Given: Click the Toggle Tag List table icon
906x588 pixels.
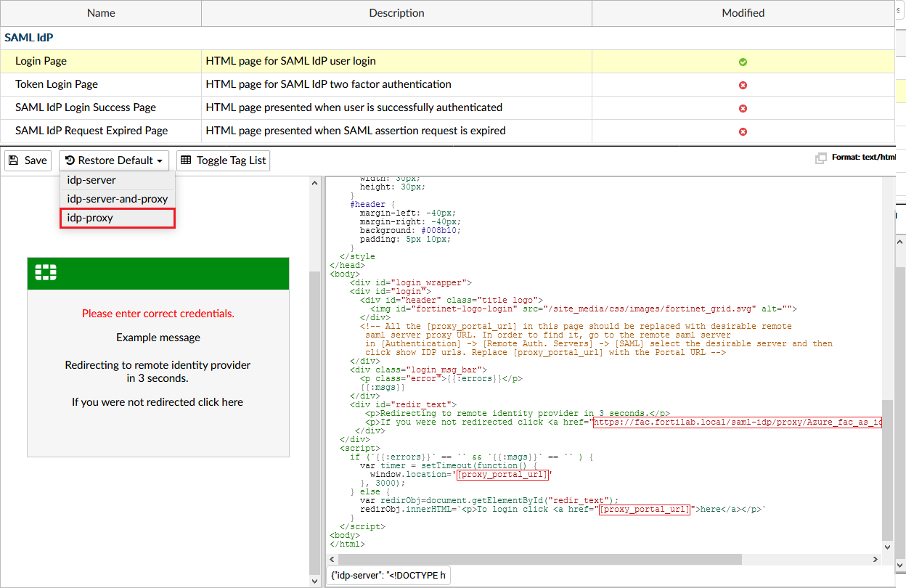Looking at the screenshot, I should 186,160.
